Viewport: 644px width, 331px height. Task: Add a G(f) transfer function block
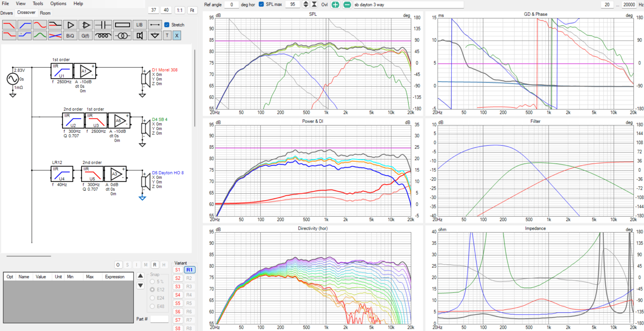pos(86,36)
